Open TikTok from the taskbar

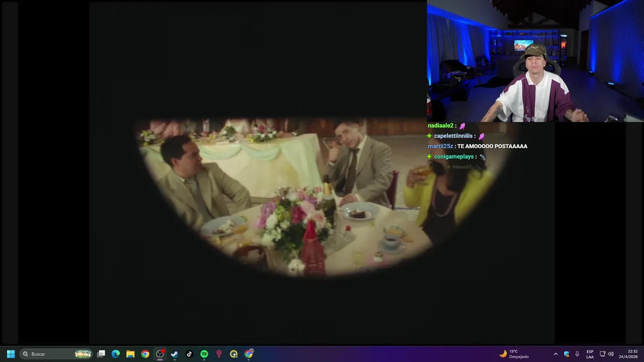click(189, 354)
